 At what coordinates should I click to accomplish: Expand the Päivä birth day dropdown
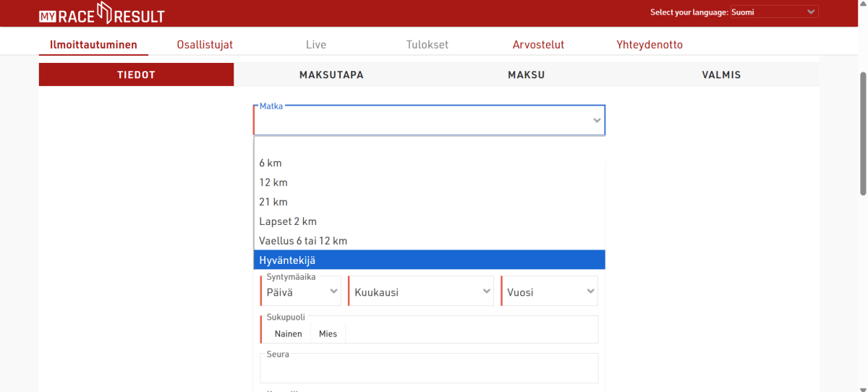(x=301, y=291)
